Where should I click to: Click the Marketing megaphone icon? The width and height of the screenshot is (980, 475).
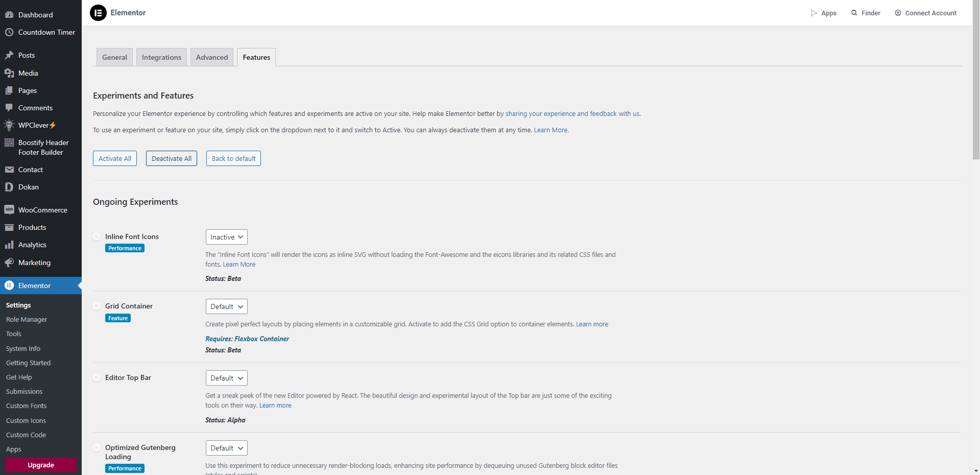click(x=9, y=263)
